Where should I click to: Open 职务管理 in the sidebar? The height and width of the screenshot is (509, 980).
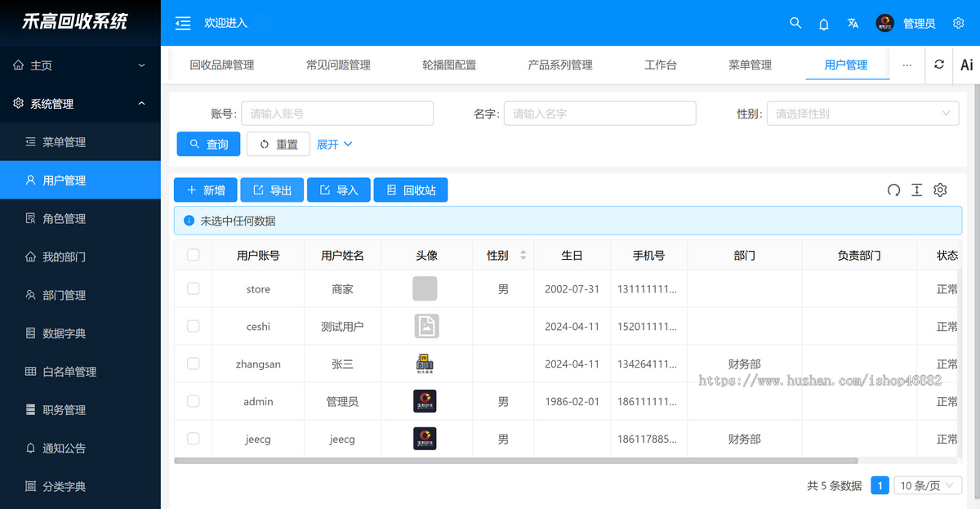80,409
